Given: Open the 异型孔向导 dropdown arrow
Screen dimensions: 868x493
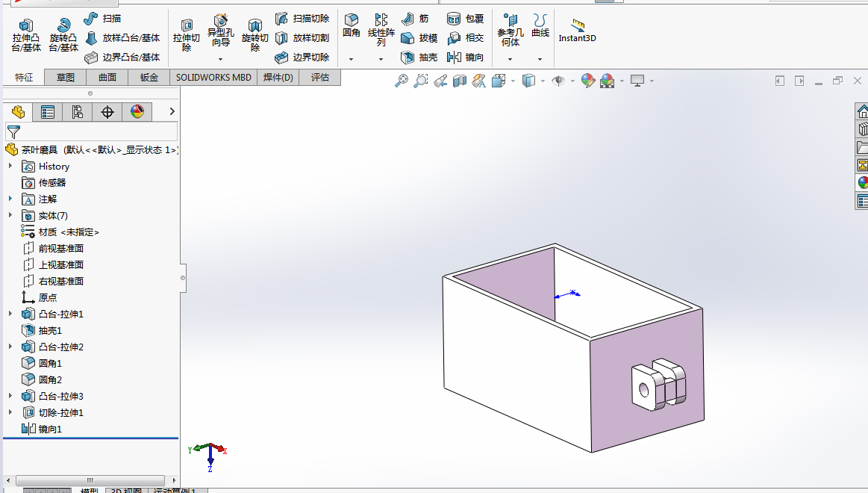Looking at the screenshot, I should [x=220, y=59].
